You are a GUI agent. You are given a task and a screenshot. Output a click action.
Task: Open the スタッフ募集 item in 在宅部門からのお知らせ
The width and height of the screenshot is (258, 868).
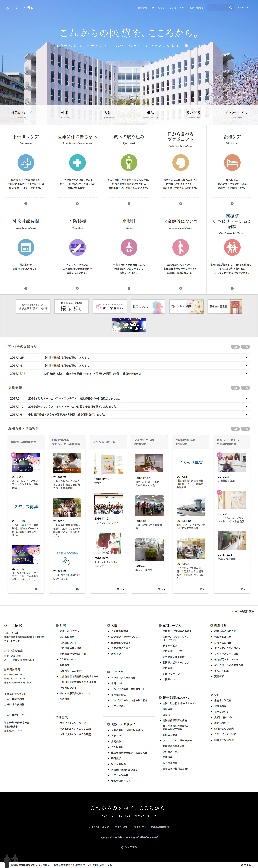[191, 463]
